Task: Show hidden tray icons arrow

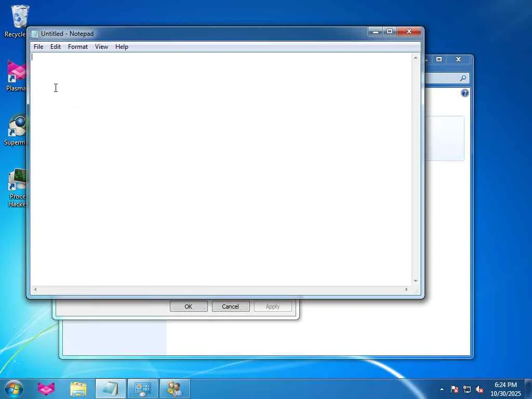Action: [x=442, y=389]
